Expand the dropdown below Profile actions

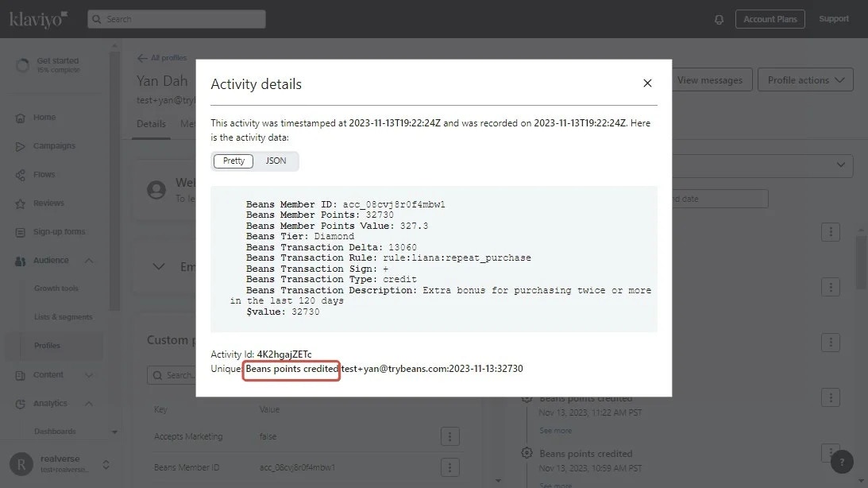pos(841,165)
